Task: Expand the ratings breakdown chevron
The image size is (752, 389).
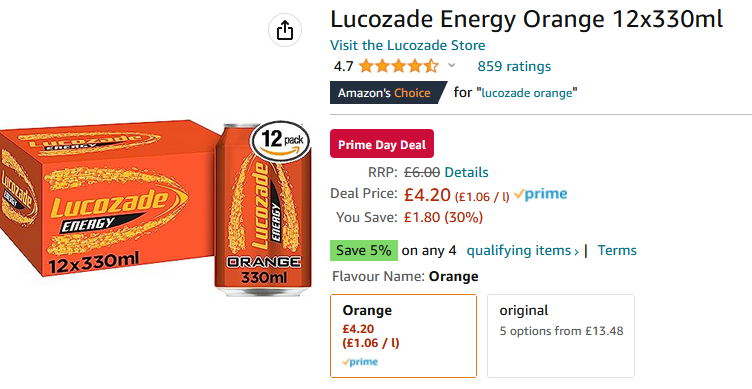Action: pyautogui.click(x=451, y=66)
